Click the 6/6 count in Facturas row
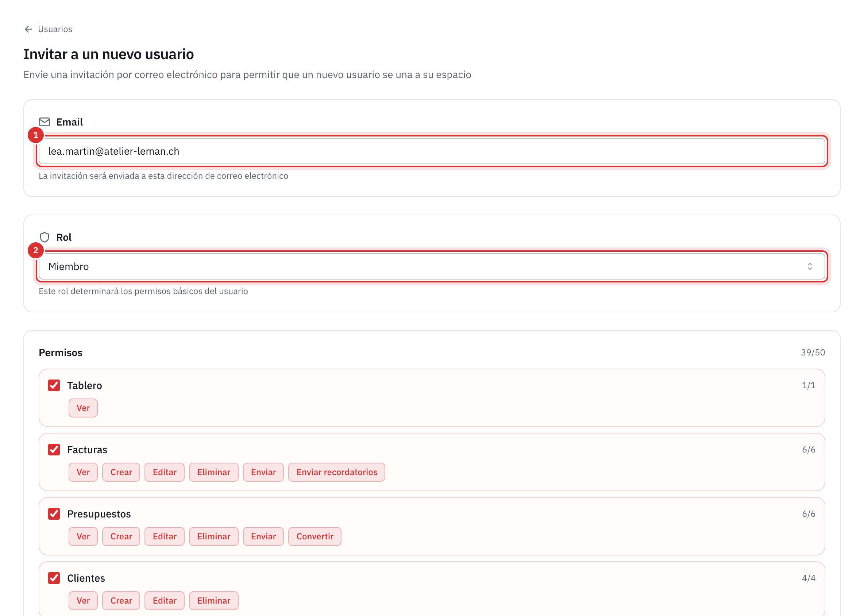This screenshot has height=616, width=864. (808, 450)
